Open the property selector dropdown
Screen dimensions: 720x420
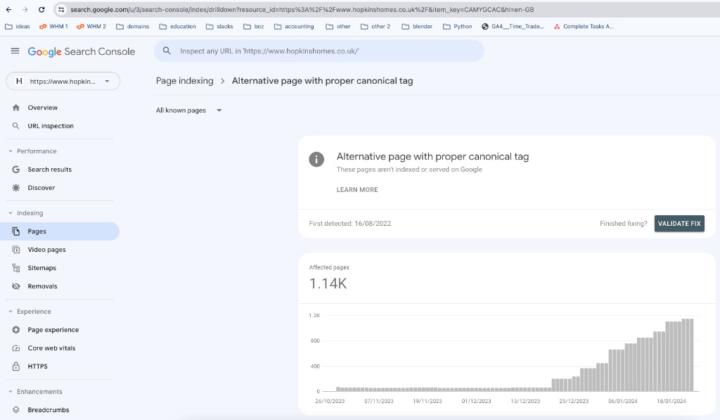(63, 81)
